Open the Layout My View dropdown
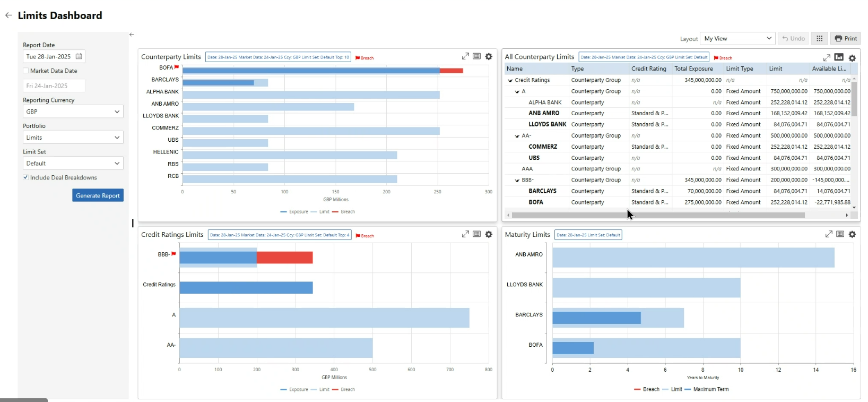 coord(737,38)
